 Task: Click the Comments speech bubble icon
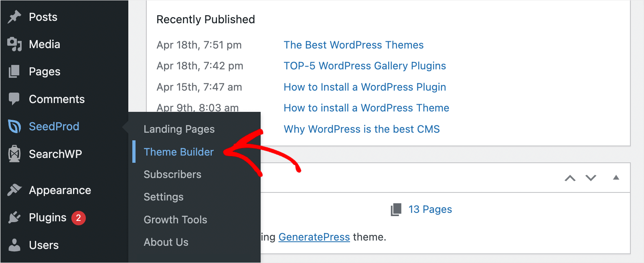(14, 99)
